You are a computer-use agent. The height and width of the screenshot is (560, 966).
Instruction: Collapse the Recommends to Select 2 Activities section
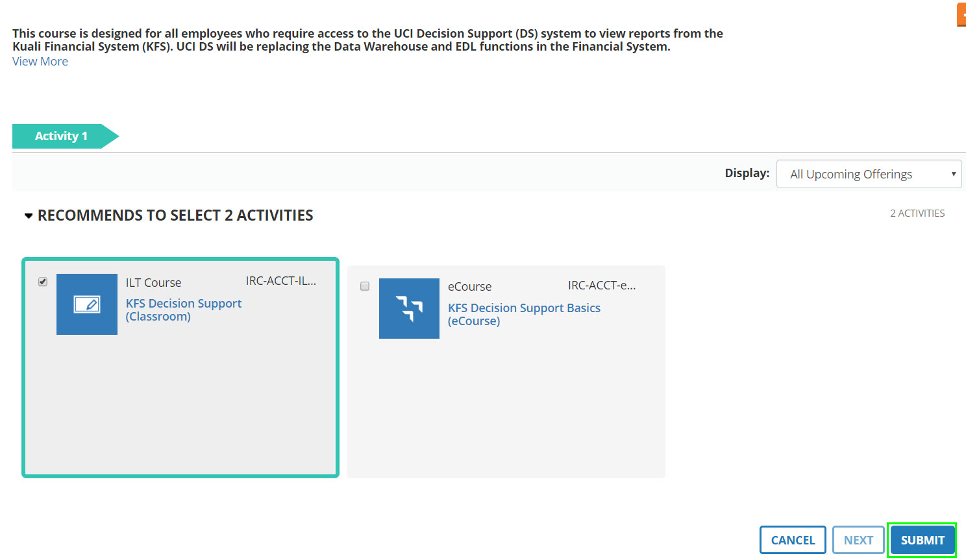pyautogui.click(x=29, y=215)
